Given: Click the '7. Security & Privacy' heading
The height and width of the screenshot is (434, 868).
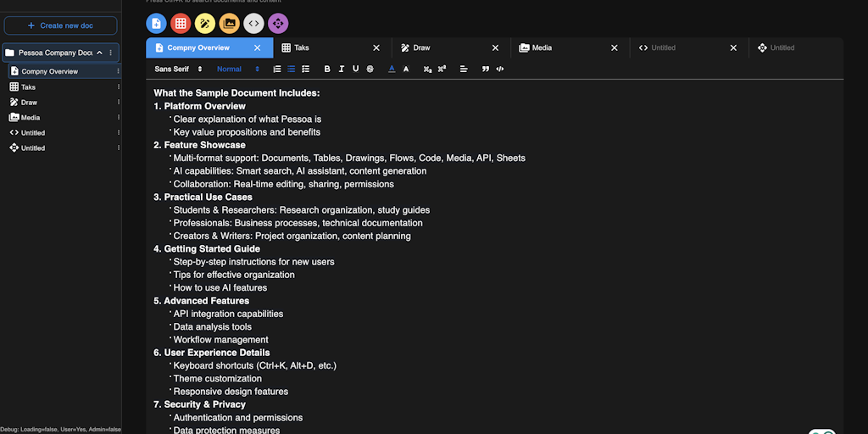Looking at the screenshot, I should (200, 404).
